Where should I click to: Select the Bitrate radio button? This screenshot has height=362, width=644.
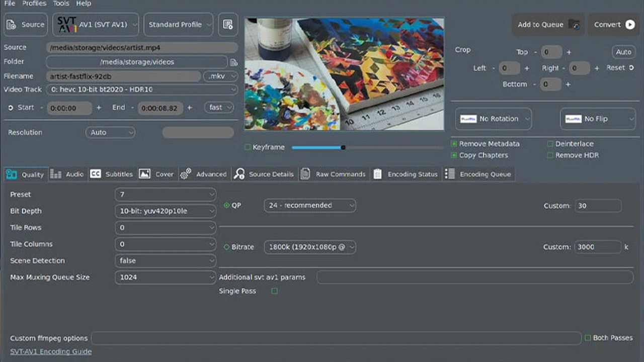[x=226, y=247]
